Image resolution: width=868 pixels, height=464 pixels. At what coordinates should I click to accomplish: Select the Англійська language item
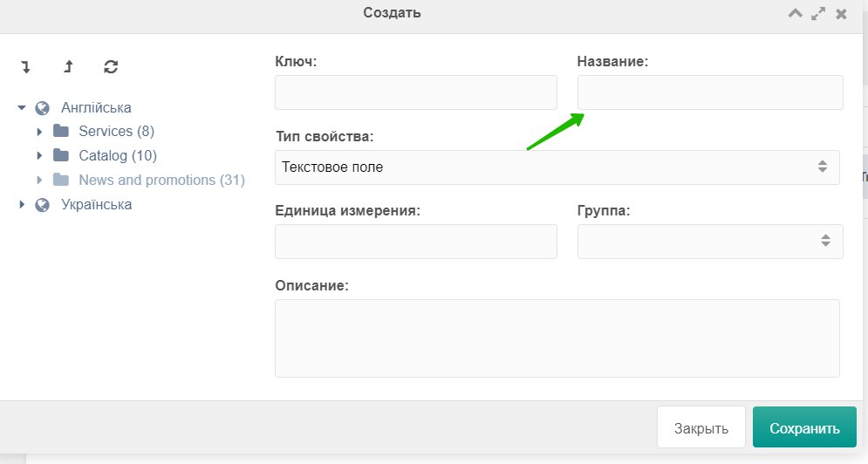(x=96, y=107)
